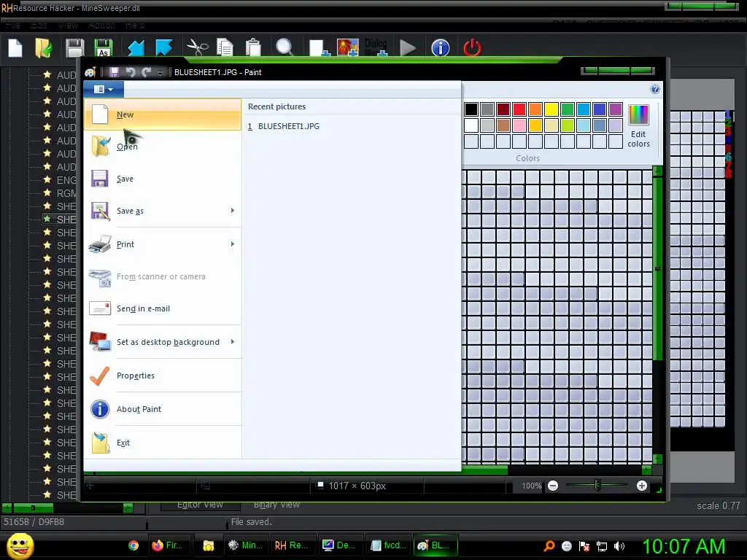Open Customize Quick Access Toolbar dropdown in Paint
The image size is (747, 560).
click(x=160, y=72)
